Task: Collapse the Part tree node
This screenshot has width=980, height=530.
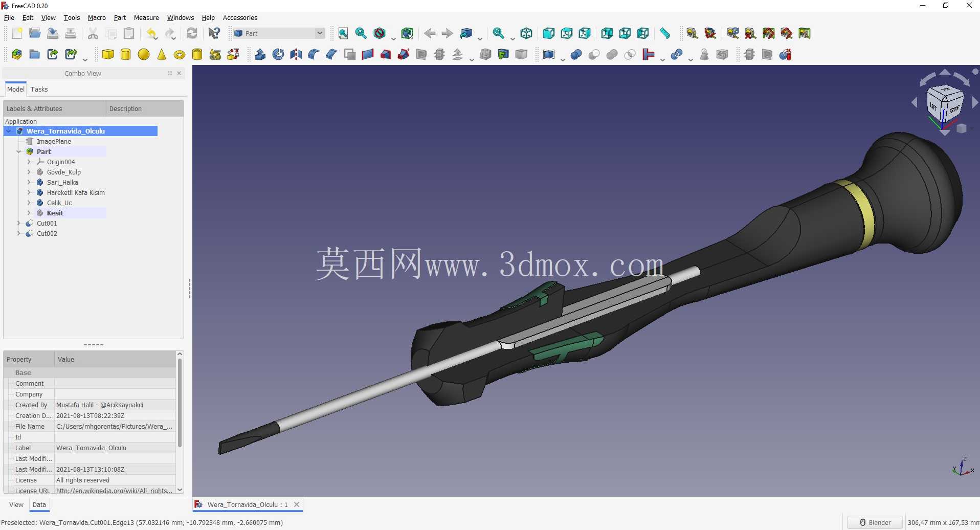Action: [19, 151]
